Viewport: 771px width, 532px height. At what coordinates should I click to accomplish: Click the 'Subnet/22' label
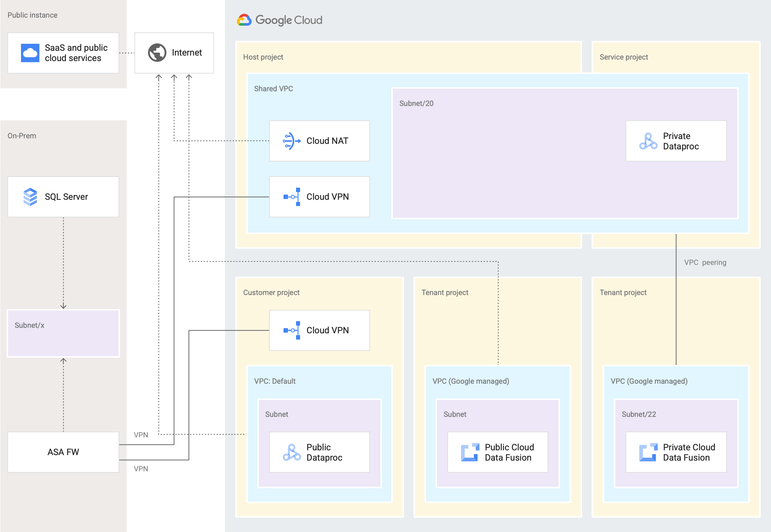pyautogui.click(x=639, y=414)
